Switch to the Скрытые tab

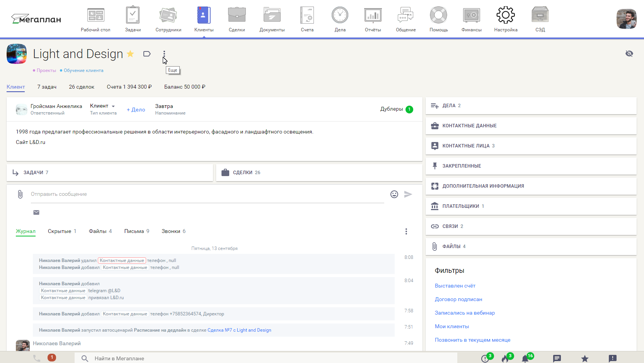point(62,231)
